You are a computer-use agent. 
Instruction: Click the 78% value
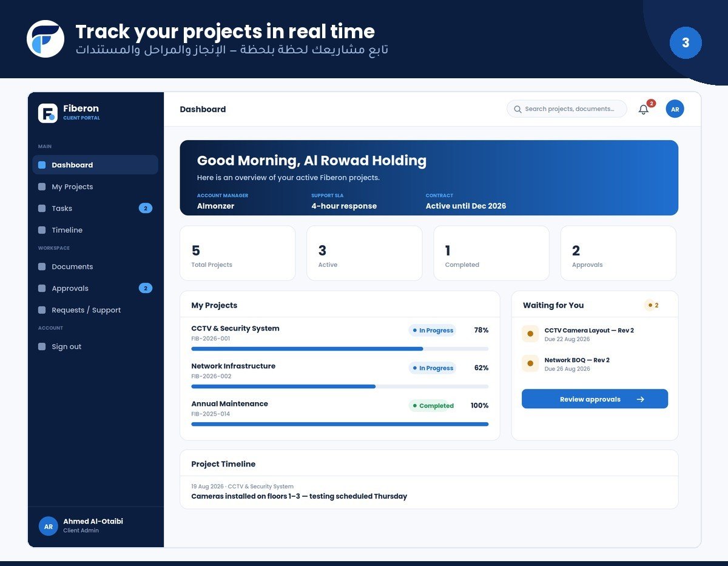click(481, 330)
